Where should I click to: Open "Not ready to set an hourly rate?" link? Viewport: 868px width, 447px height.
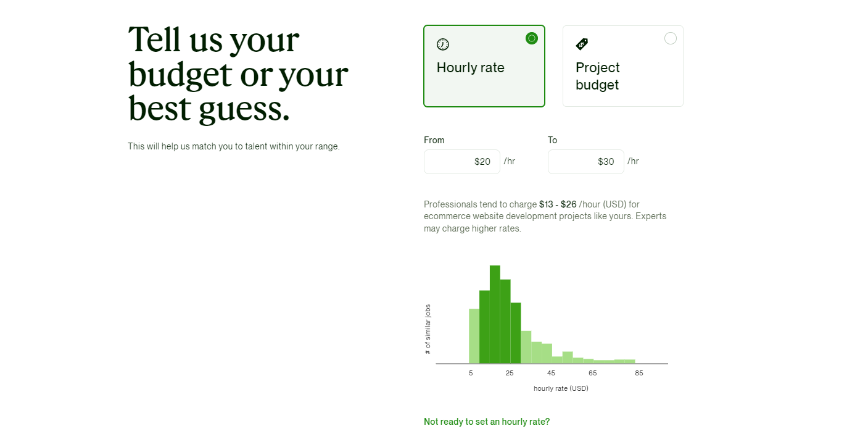tap(487, 422)
